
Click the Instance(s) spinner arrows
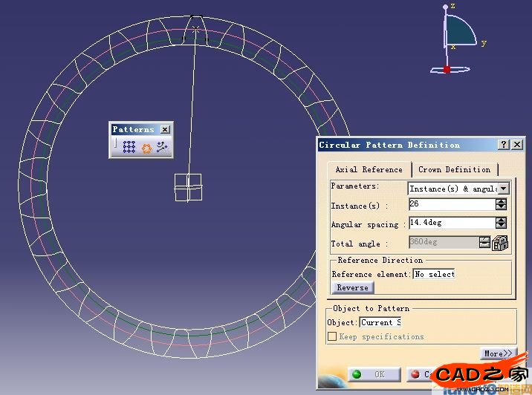coord(501,205)
